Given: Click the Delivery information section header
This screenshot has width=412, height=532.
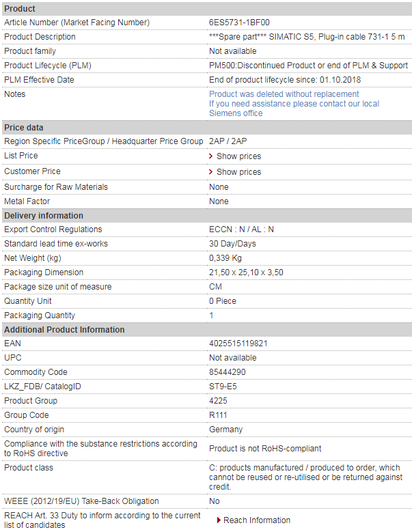Looking at the screenshot, I should click(44, 216).
